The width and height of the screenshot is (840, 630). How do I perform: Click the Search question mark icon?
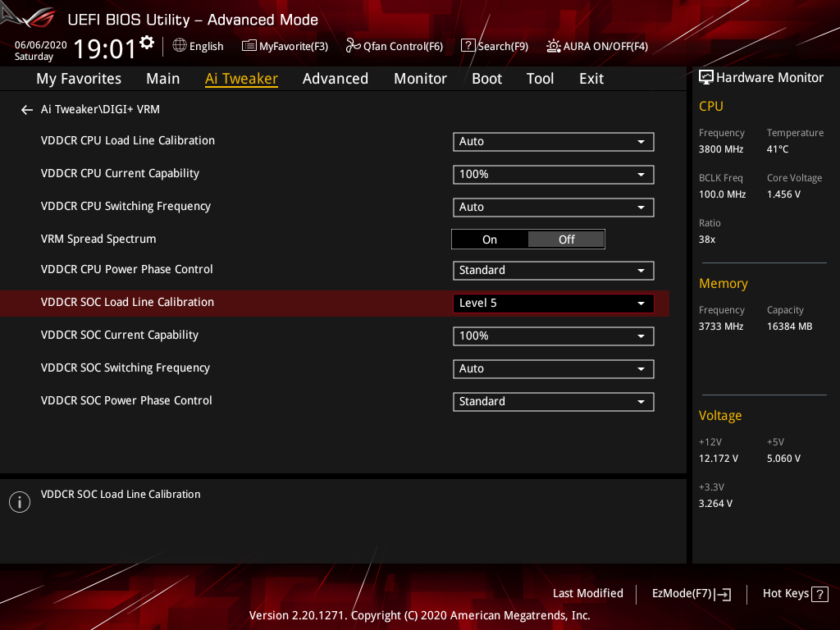(468, 46)
